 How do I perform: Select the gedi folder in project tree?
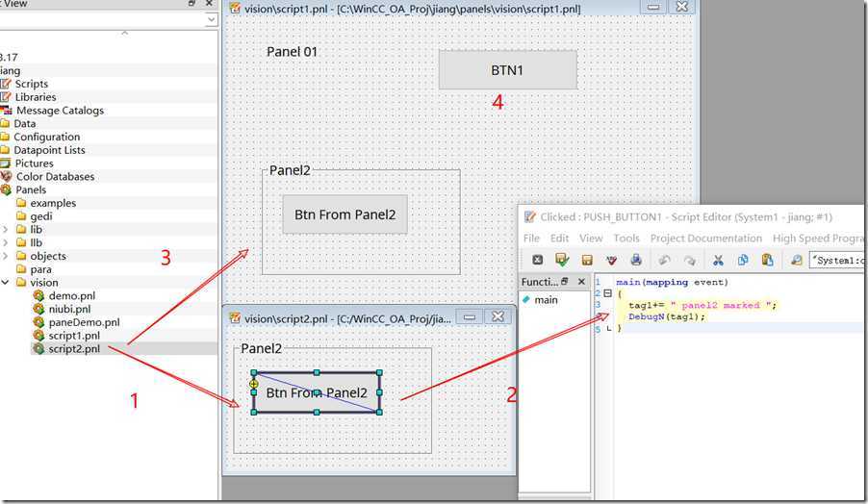41,216
